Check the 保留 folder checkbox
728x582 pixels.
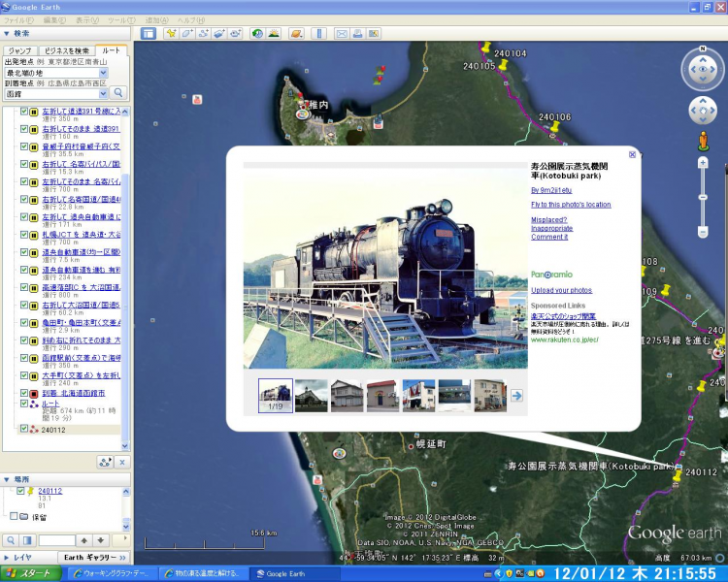pyautogui.click(x=14, y=517)
